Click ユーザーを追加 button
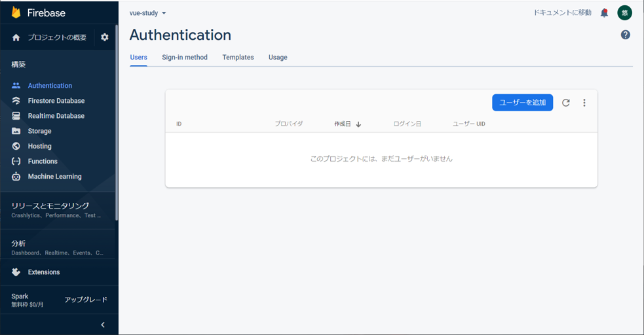The height and width of the screenshot is (335, 644). pos(522,103)
